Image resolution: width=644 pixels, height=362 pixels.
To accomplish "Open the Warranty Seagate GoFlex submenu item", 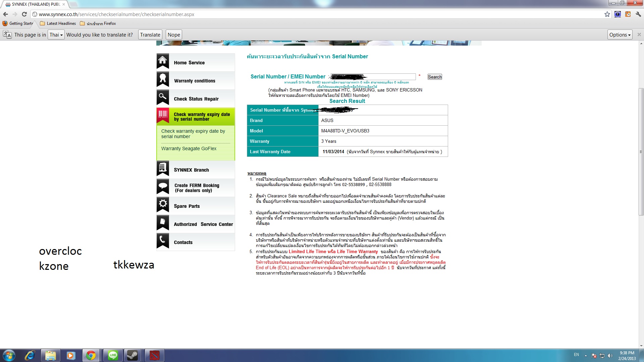I will (189, 148).
